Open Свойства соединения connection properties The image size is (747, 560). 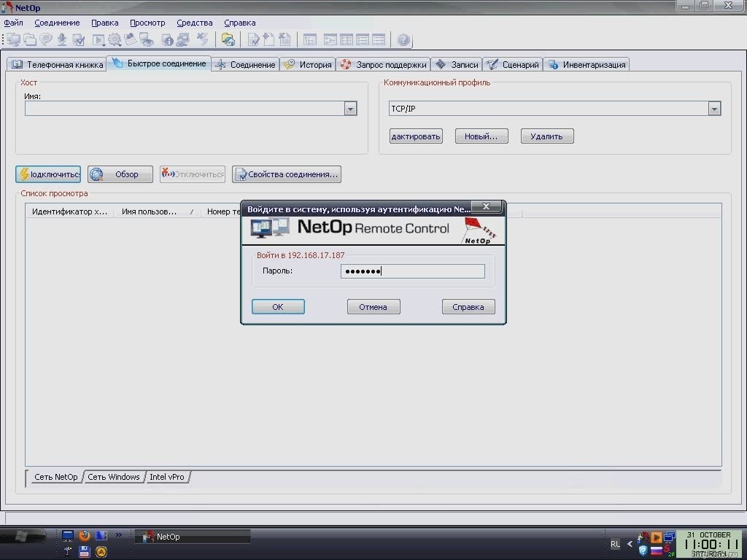[286, 174]
